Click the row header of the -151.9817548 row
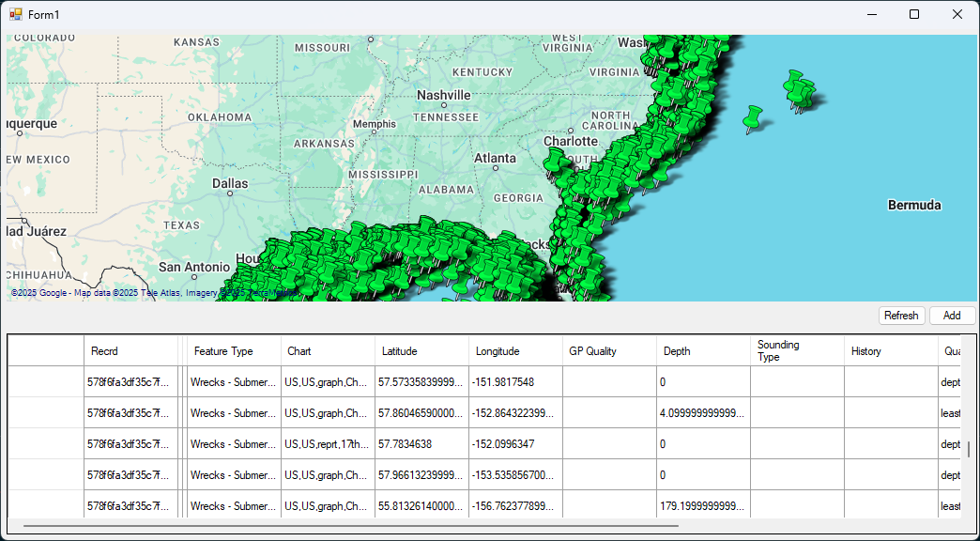Screen dimensions: 980x541 (x=46, y=382)
